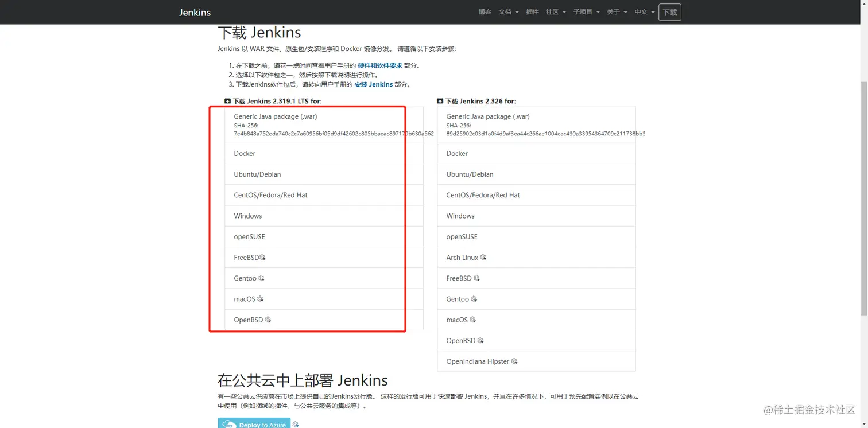
Task: Open the 安装 Jenkins documentation link
Action: tap(374, 84)
